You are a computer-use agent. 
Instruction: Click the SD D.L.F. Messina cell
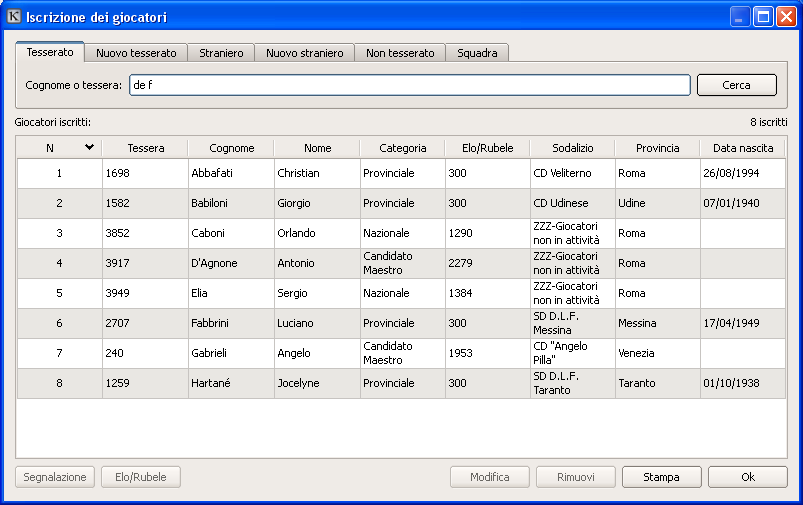(573, 323)
